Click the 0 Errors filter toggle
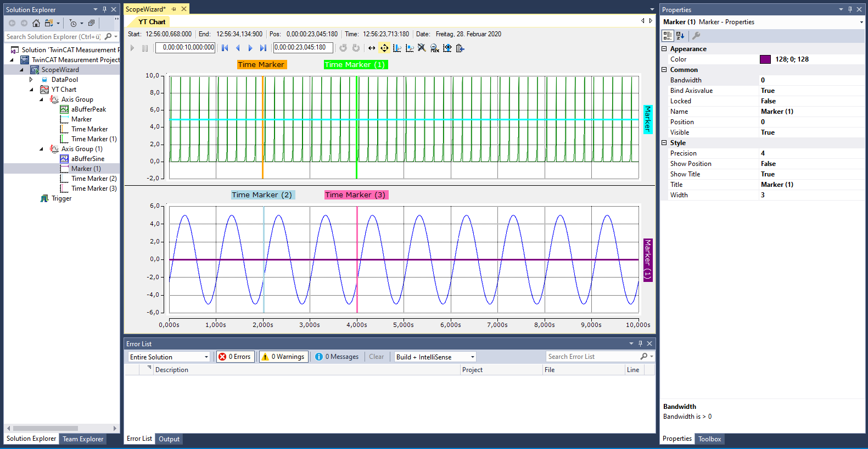868x449 pixels. 234,357
